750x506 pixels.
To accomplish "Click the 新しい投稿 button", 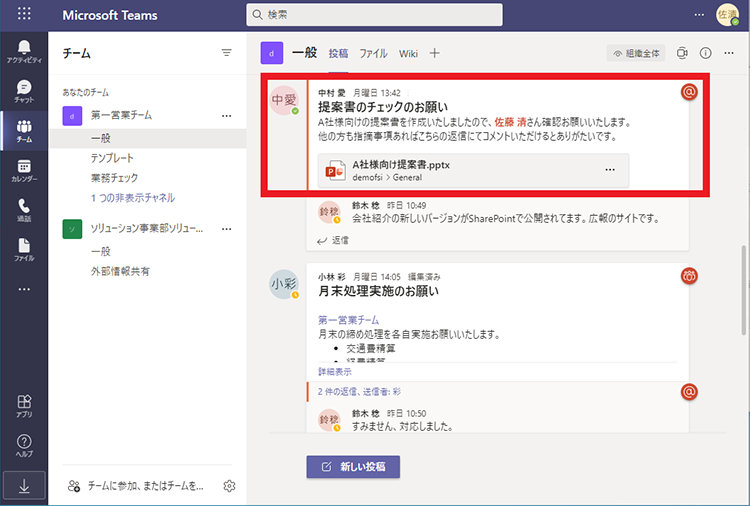I will pyautogui.click(x=353, y=467).
